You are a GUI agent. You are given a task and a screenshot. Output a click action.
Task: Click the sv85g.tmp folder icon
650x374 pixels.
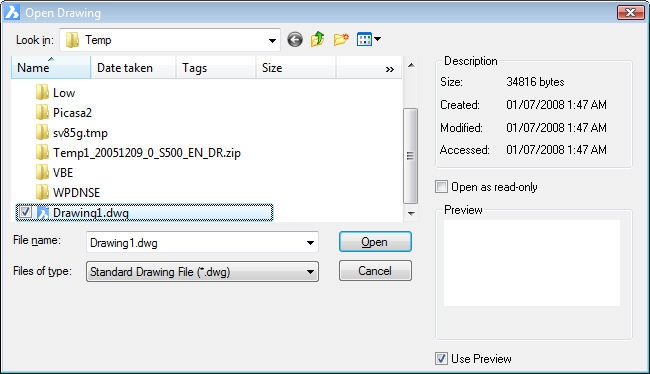tap(42, 133)
